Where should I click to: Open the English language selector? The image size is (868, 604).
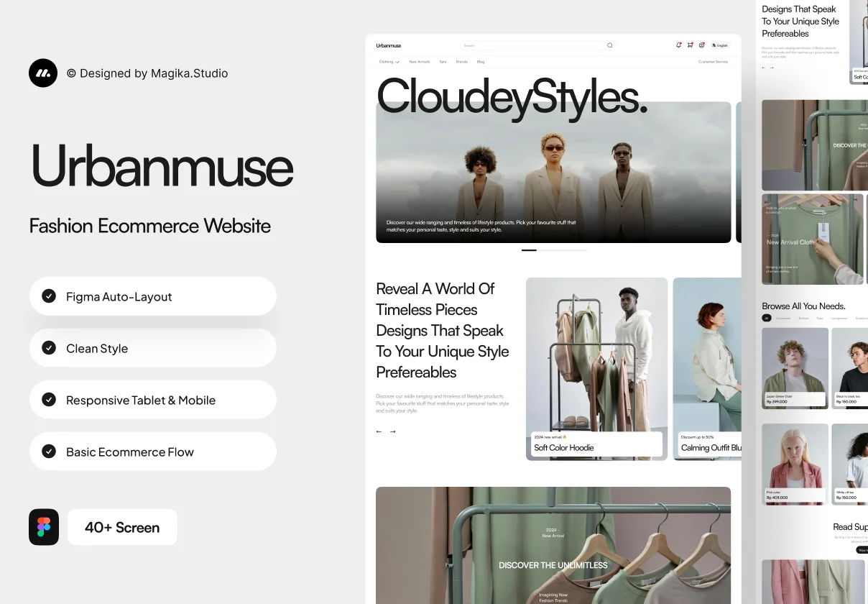(x=720, y=45)
